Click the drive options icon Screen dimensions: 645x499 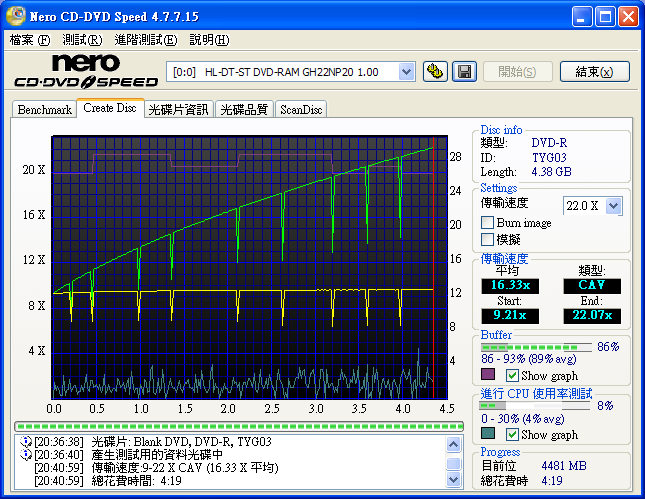(x=435, y=71)
